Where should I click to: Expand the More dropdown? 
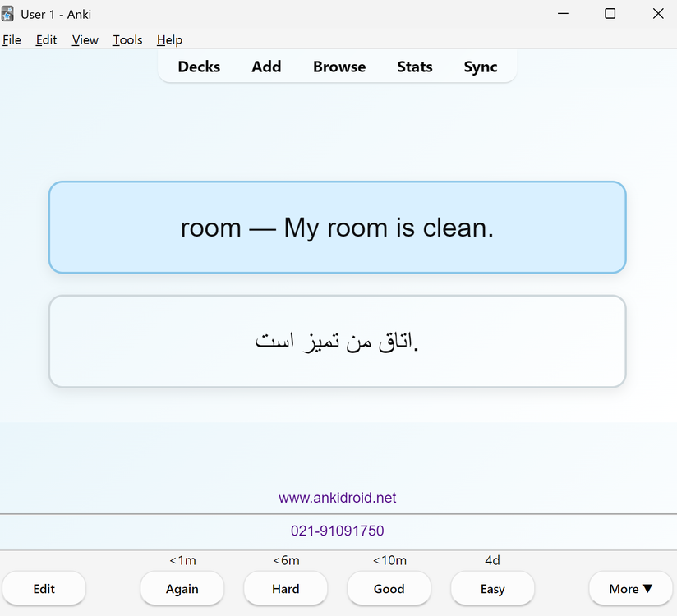(x=630, y=588)
